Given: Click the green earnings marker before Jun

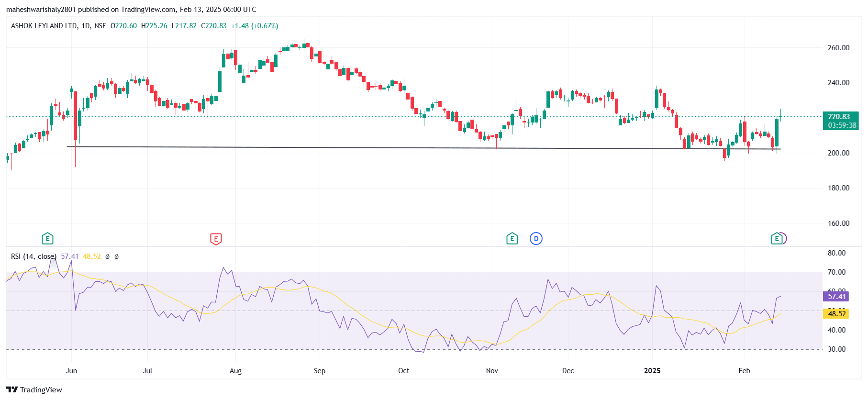Looking at the screenshot, I should point(47,238).
